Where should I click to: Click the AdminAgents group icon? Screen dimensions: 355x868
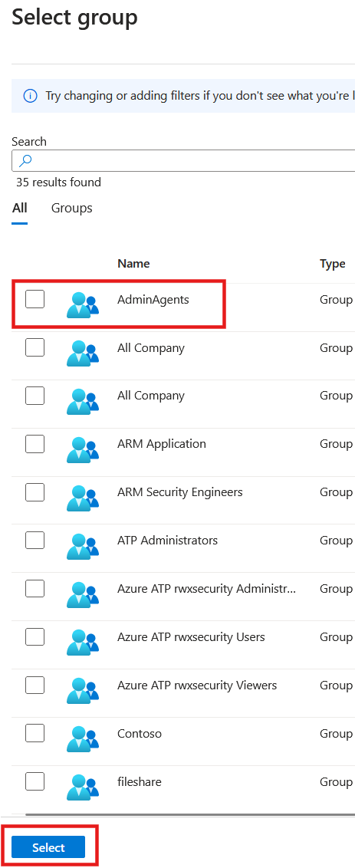[x=83, y=304]
